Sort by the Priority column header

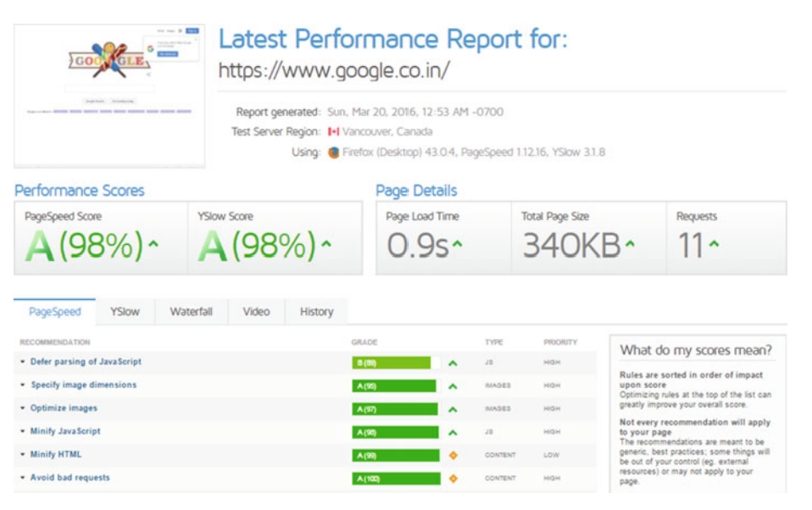(x=560, y=342)
